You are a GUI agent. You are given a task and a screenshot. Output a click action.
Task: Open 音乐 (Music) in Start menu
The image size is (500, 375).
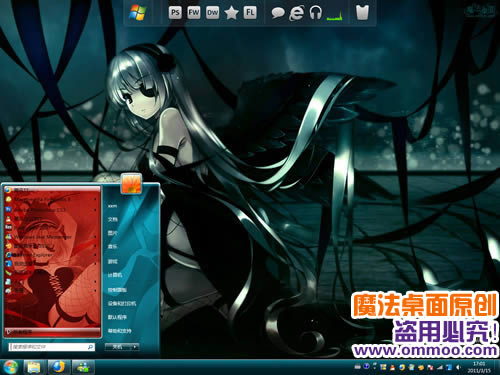click(x=113, y=246)
